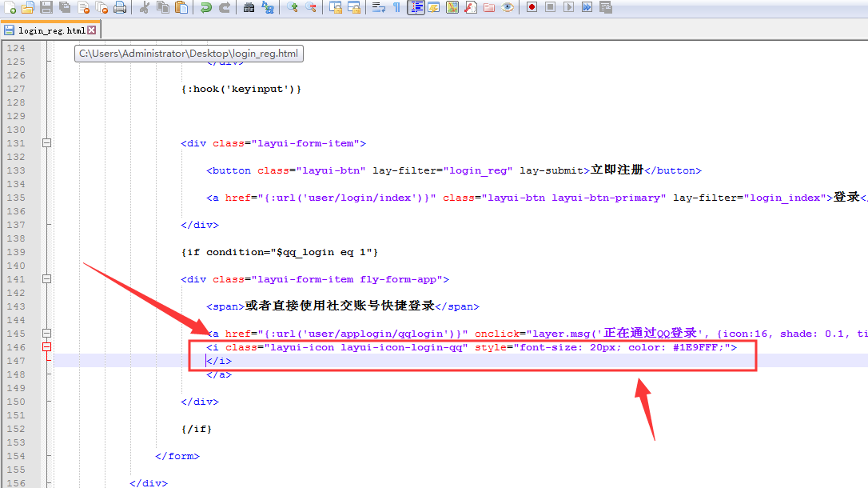Open the Print dialog via printer icon
This screenshot has height=488, width=868.
click(x=120, y=8)
